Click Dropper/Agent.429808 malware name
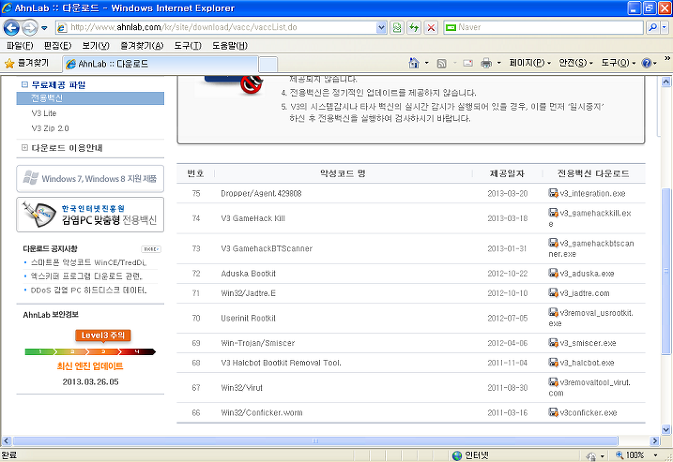This screenshot has width=673, height=462. click(x=261, y=194)
